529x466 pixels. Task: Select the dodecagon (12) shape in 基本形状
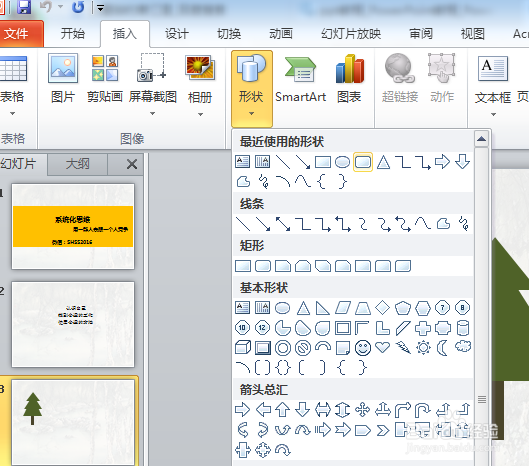point(262,328)
